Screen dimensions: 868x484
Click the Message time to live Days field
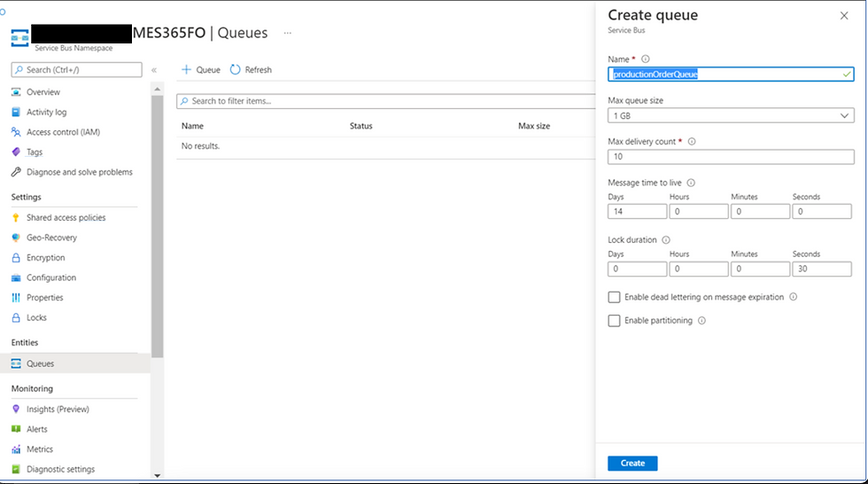tap(637, 211)
